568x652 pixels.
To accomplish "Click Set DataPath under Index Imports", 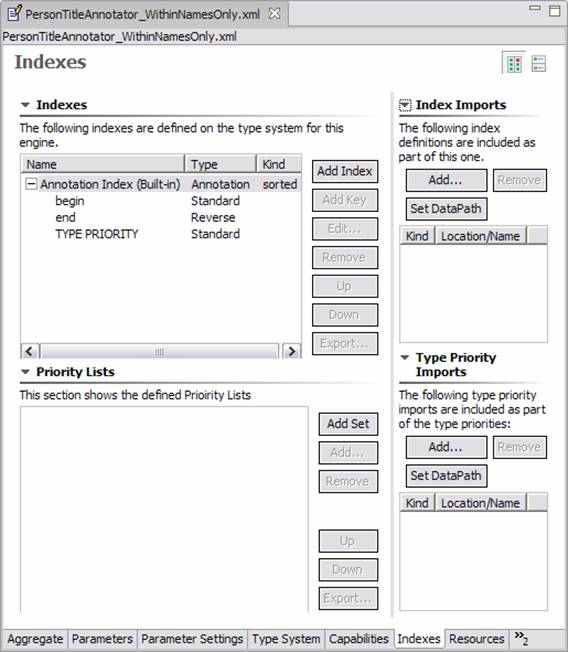I will (446, 209).
